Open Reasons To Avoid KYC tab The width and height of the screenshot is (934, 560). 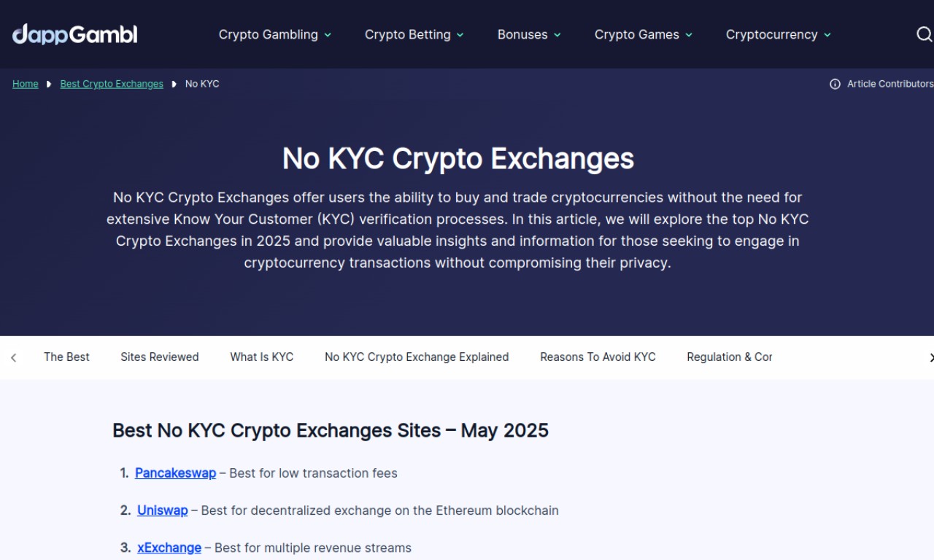click(x=598, y=357)
